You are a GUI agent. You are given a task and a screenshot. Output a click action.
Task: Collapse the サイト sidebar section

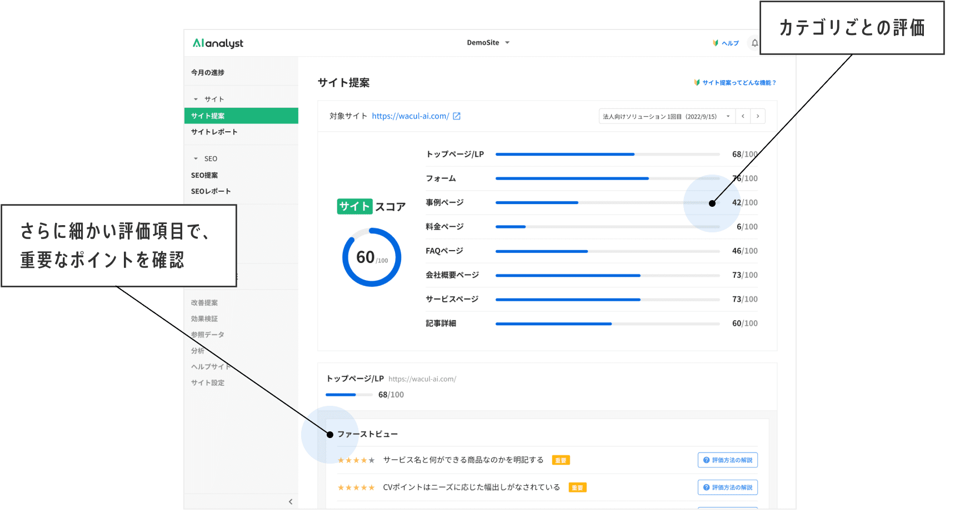(x=209, y=100)
